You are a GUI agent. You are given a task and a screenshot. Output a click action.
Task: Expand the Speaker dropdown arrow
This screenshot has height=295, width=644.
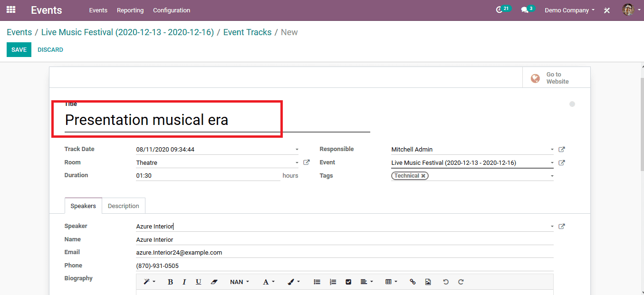point(552,227)
